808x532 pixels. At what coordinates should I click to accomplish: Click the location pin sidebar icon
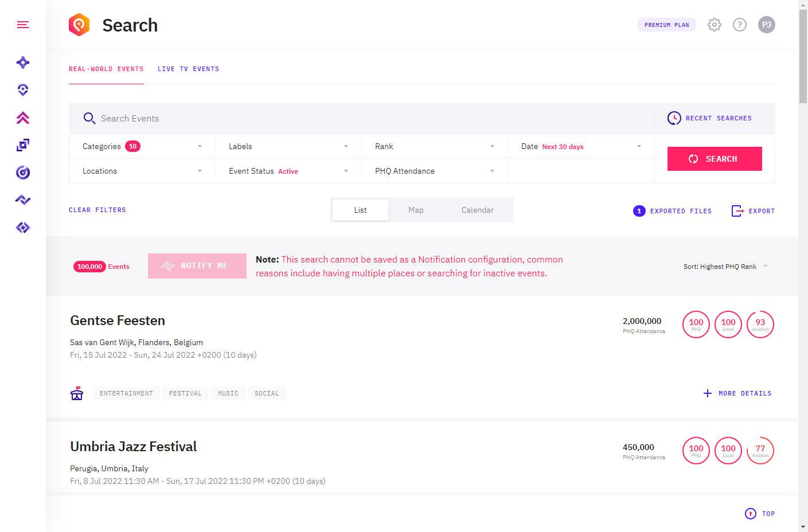click(23, 90)
